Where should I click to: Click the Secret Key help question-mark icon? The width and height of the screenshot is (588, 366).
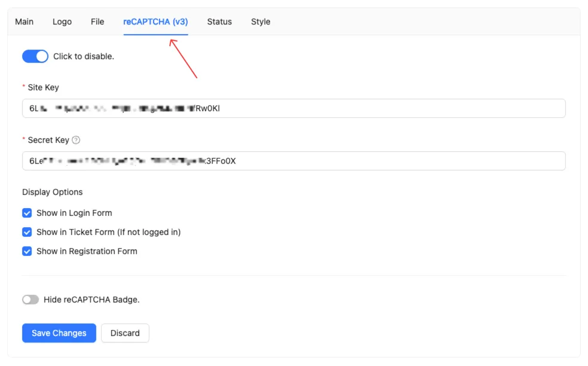pos(76,141)
